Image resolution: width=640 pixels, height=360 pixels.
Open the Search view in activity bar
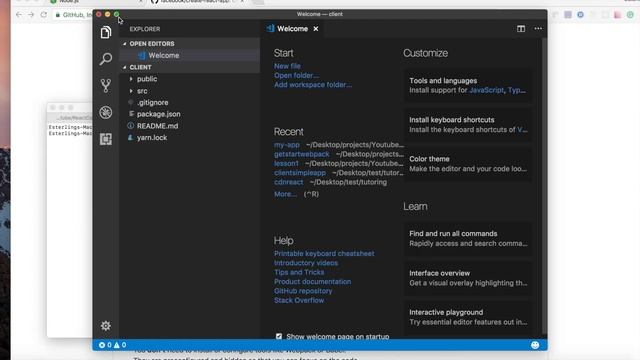point(106,59)
